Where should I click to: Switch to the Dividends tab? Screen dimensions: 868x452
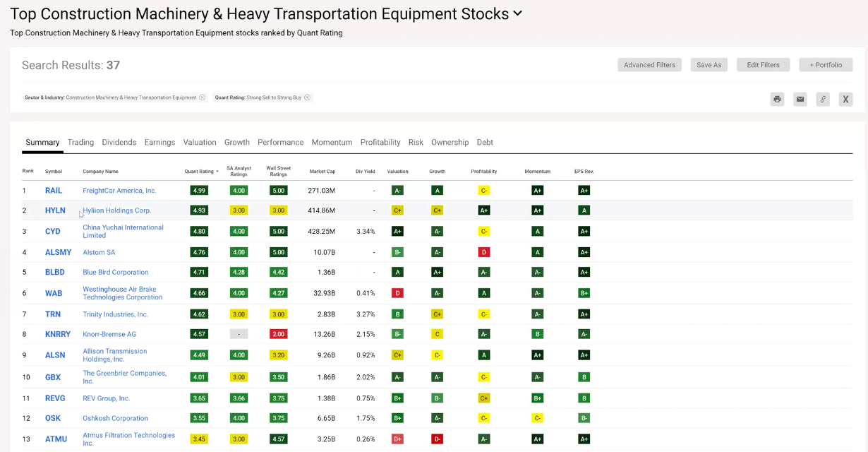[119, 142]
